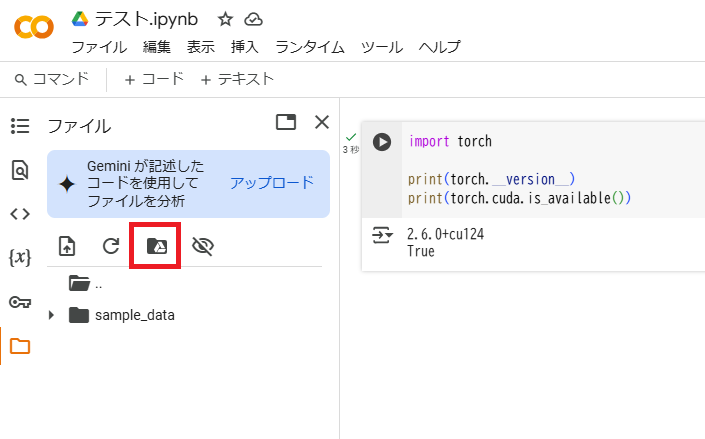Viewport: 705px width, 439px height.
Task: Add a text cell with + テキスト
Action: click(237, 80)
